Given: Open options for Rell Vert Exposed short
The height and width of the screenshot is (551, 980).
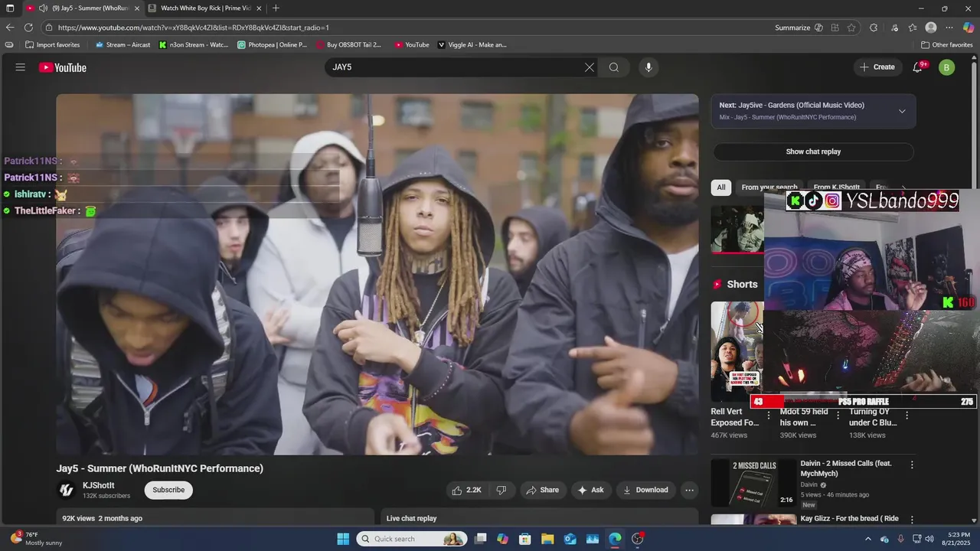Looking at the screenshot, I should click(x=769, y=416).
